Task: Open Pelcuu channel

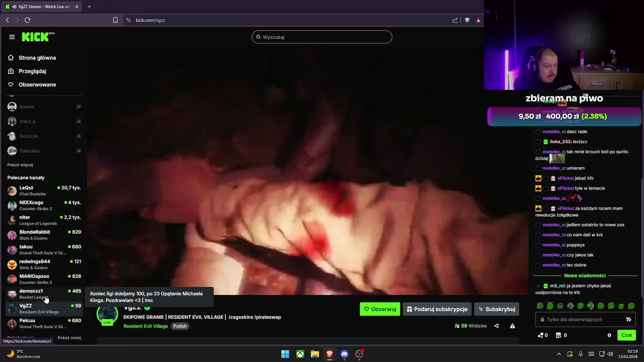Action: [44, 323]
